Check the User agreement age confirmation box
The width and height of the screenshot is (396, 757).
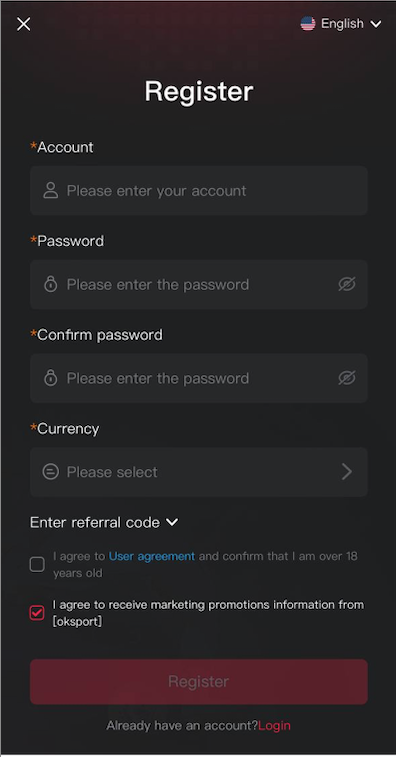[x=37, y=564]
